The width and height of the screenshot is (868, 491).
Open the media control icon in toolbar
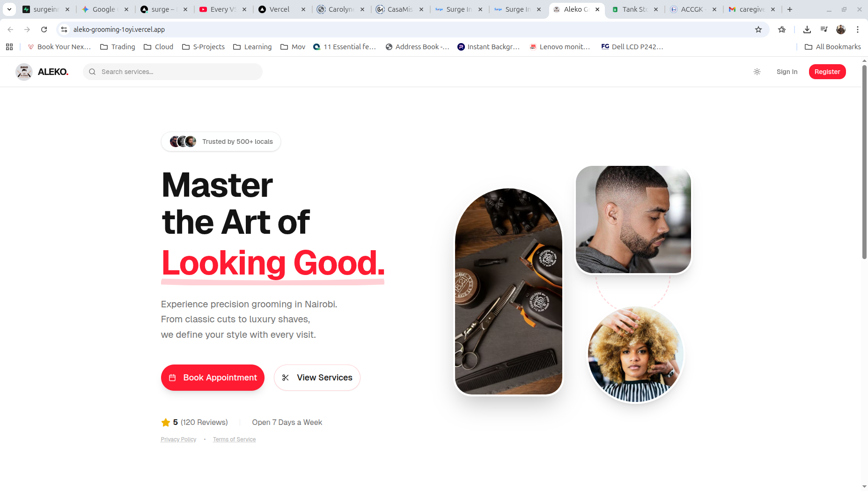824,30
